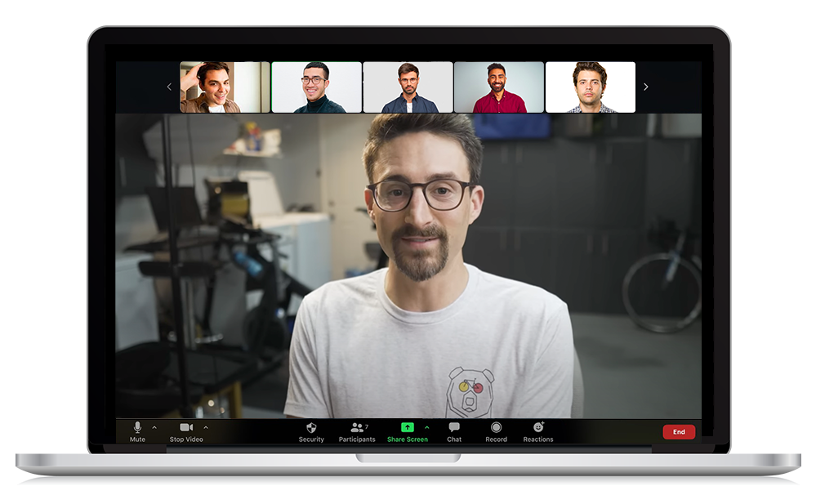Open the Security shield menu
816x504 pixels.
(311, 431)
